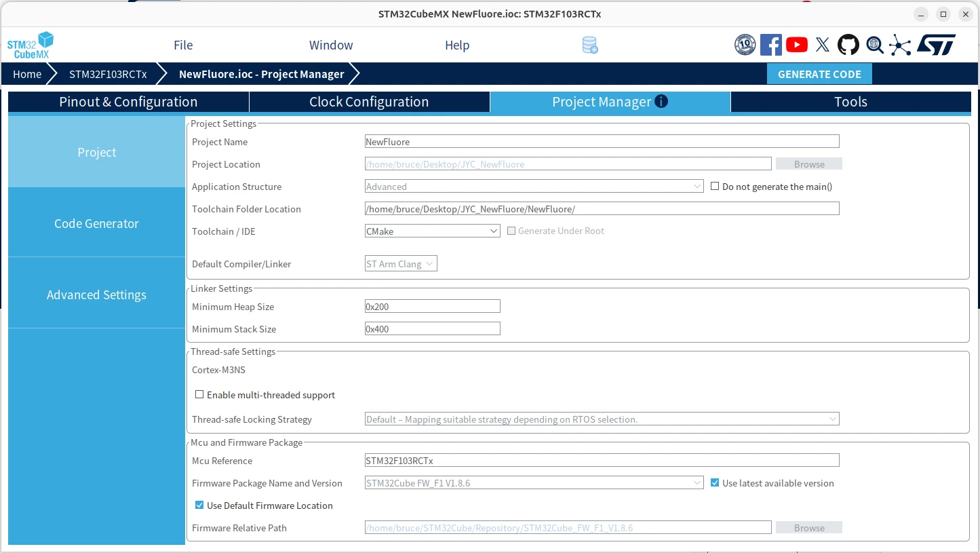Click the Project Location field
This screenshot has width=980, height=553.
pyautogui.click(x=568, y=164)
